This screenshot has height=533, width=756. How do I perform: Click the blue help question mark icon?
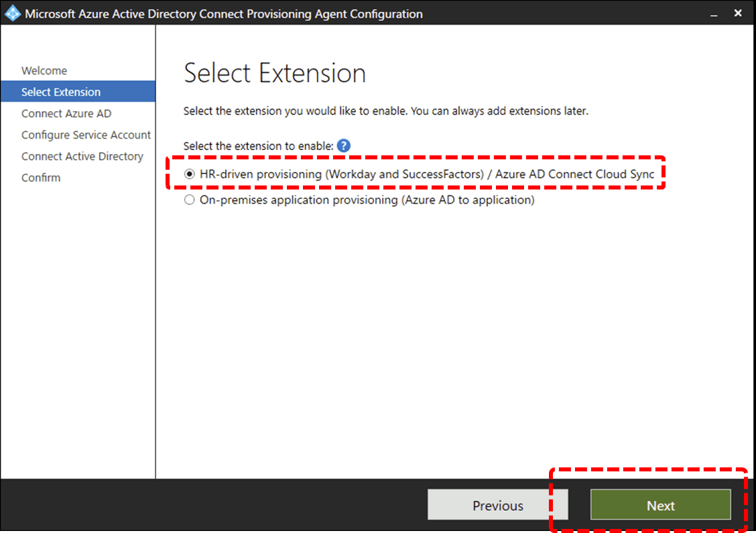pos(343,145)
